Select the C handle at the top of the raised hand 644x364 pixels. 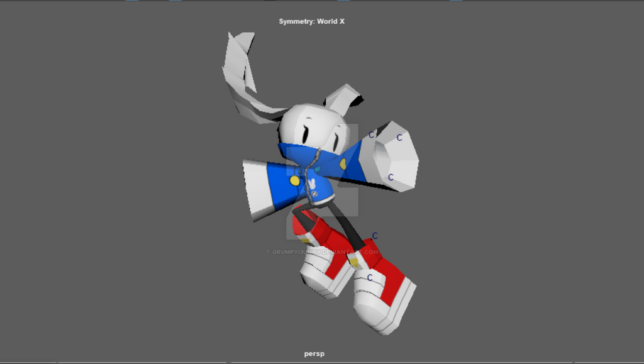[399, 138]
